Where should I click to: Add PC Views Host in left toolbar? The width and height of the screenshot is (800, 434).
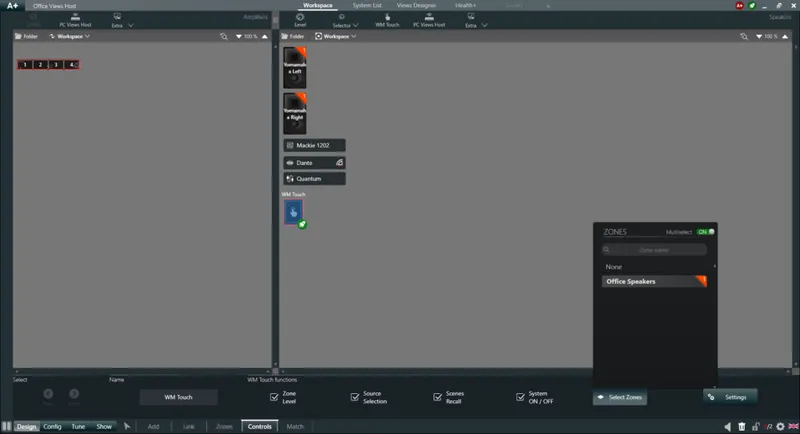pos(75,20)
